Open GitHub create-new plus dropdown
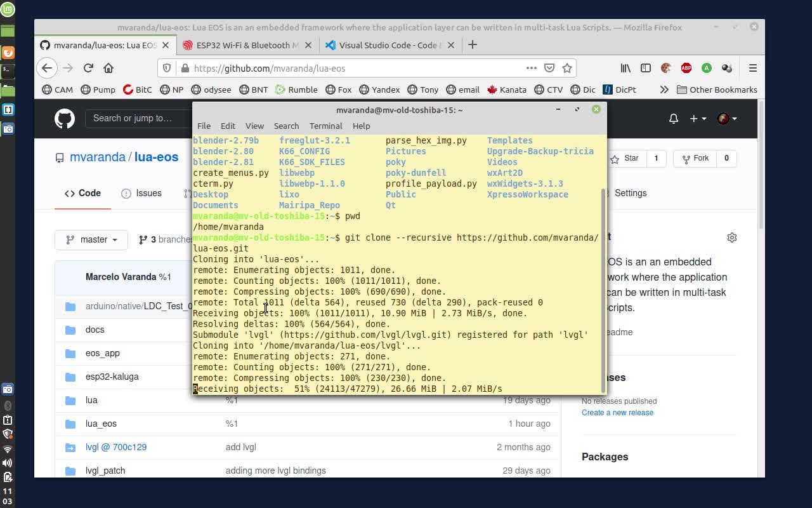Image resolution: width=812 pixels, height=508 pixels. [x=698, y=119]
